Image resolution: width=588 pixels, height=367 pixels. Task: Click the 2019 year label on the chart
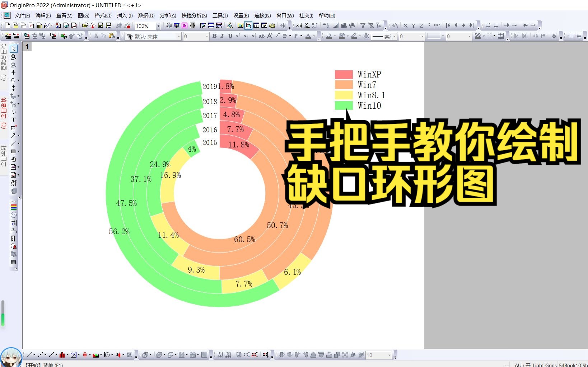(x=210, y=86)
